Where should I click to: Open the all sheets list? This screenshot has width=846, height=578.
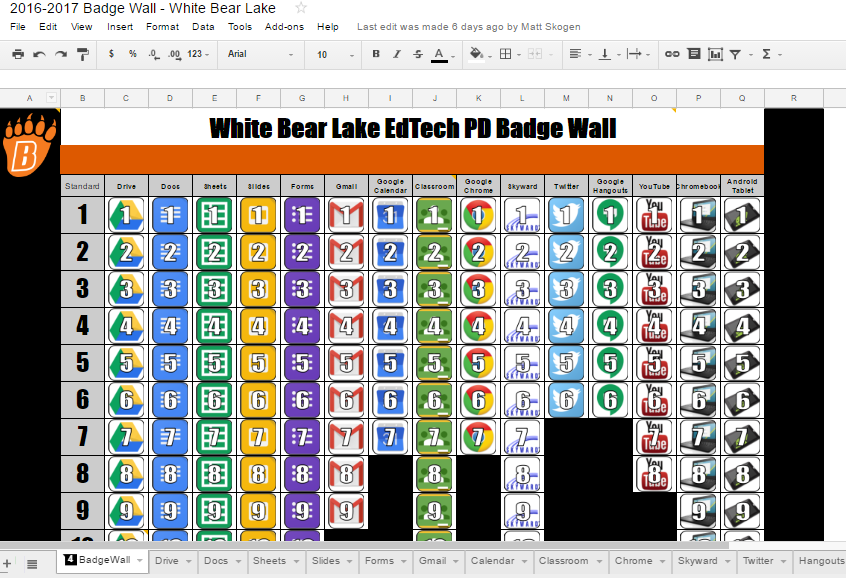[32, 564]
